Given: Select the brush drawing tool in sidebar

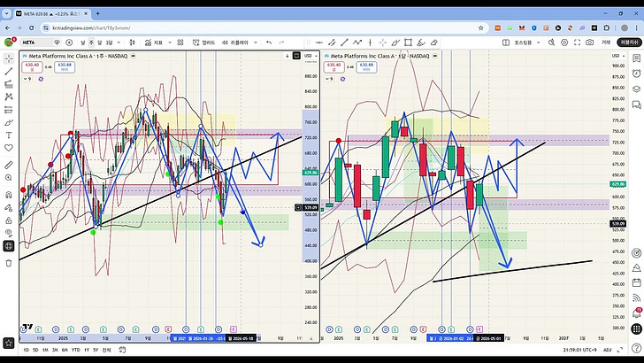Looking at the screenshot, I should [9, 122].
